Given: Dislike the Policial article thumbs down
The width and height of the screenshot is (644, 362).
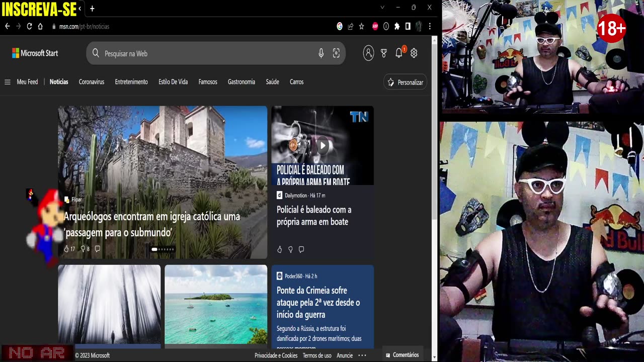Looking at the screenshot, I should [x=290, y=249].
